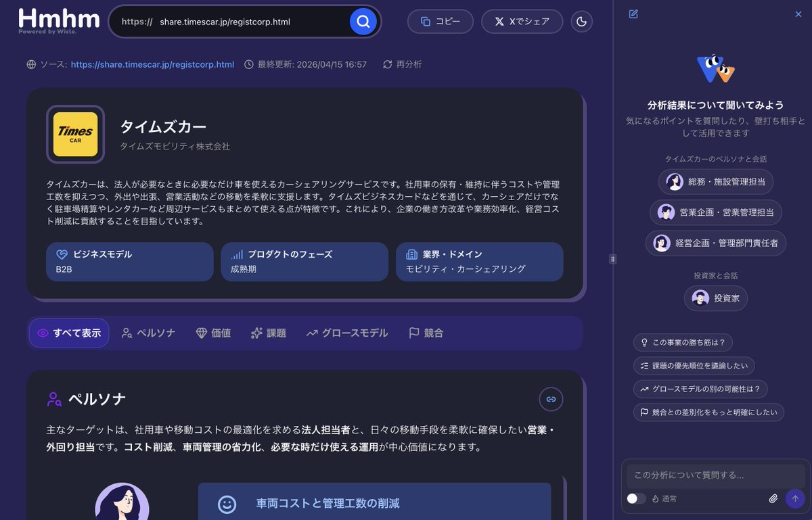
Task: Click the ペルソナ section link icon
Action: click(551, 399)
